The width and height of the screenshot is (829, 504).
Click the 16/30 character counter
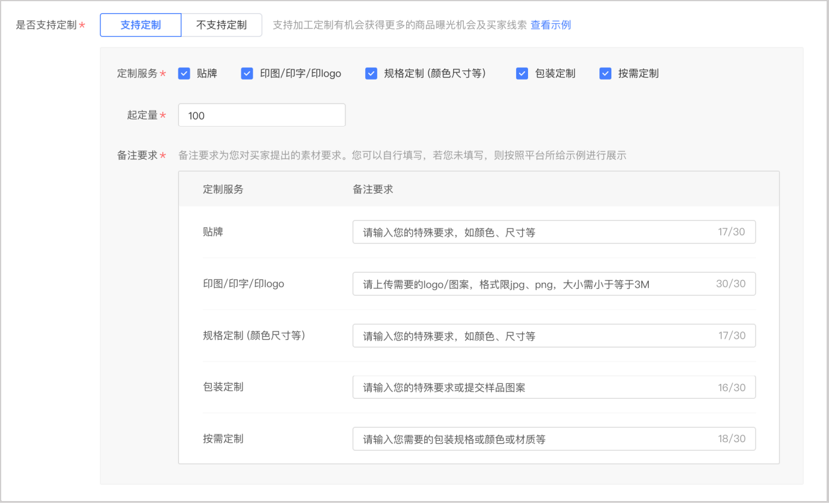(731, 388)
